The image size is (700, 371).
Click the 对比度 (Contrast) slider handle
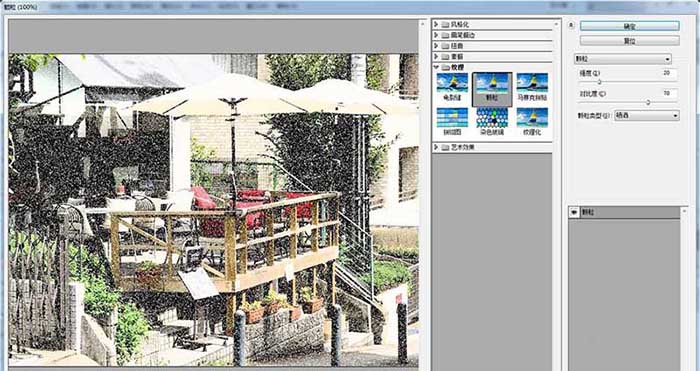coord(648,102)
